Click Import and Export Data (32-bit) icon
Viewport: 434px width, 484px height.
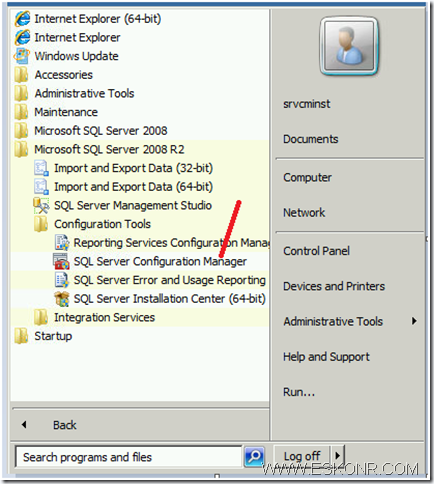41,168
